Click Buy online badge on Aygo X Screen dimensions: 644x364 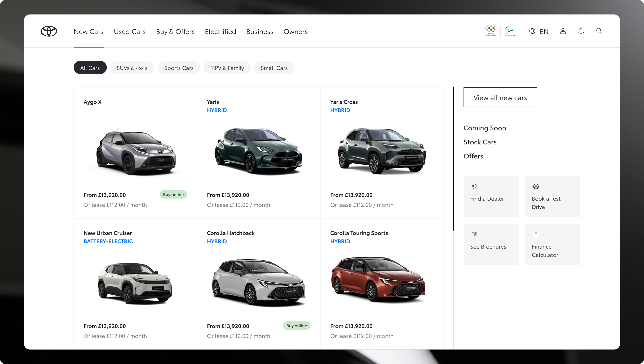click(x=173, y=194)
